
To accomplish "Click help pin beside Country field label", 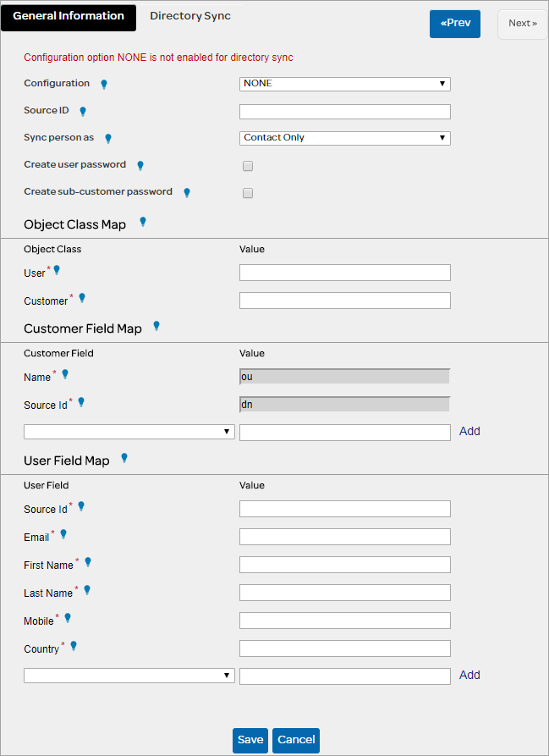I will point(74,646).
